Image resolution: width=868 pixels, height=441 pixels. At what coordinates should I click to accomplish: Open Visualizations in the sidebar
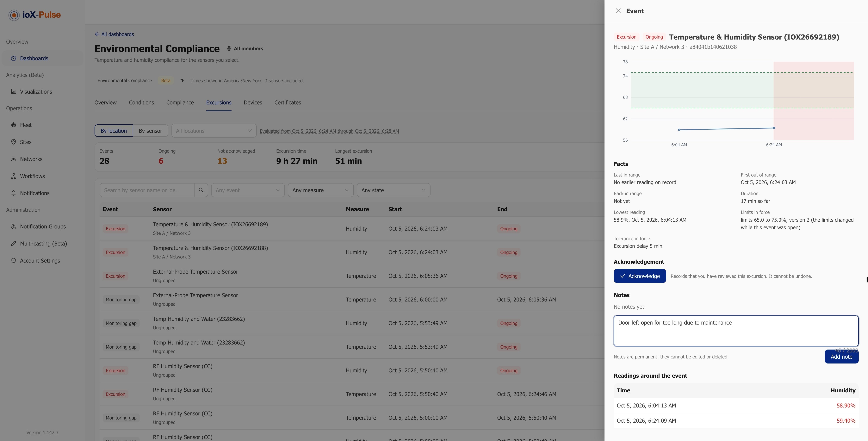coord(42,92)
